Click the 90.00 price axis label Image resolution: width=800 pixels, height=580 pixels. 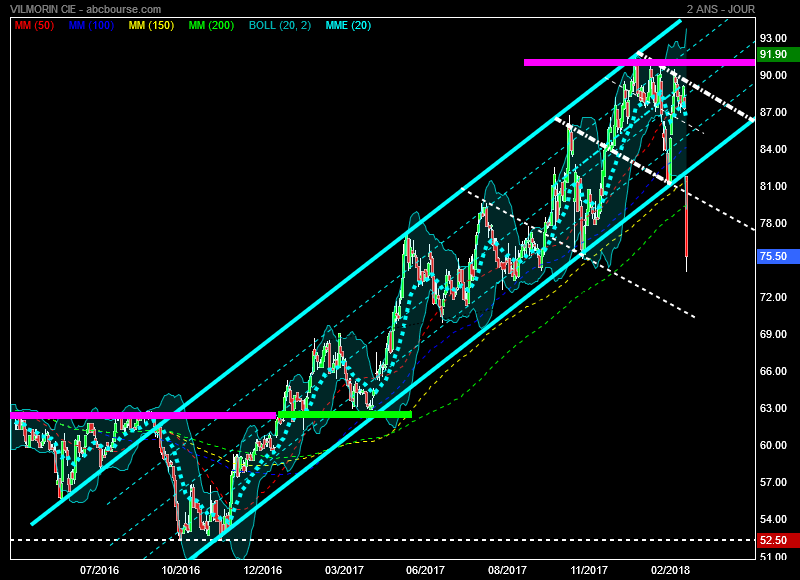click(773, 75)
